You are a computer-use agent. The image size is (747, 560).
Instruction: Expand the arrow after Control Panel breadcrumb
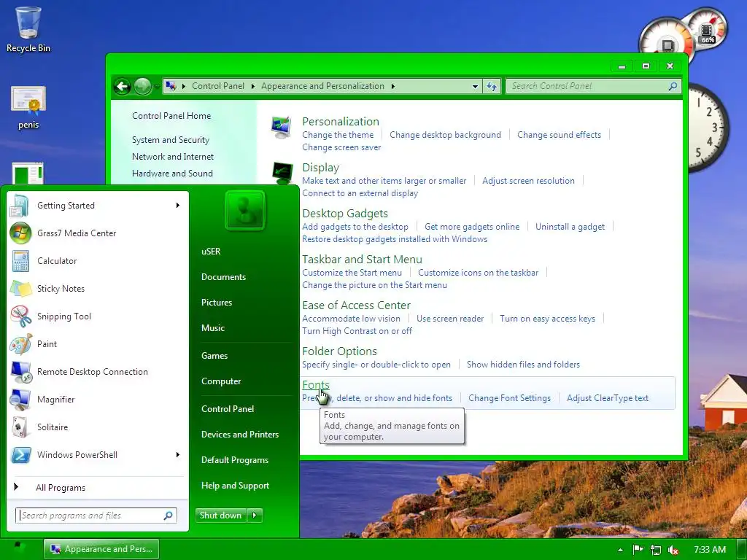(252, 86)
